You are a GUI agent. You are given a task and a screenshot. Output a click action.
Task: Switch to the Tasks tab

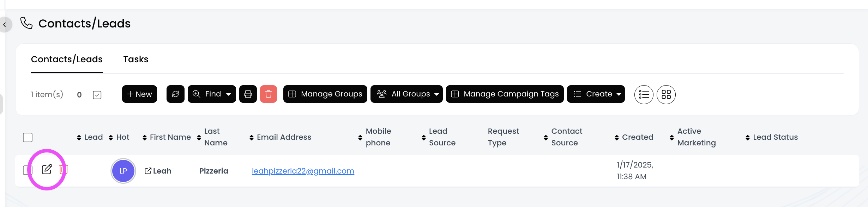136,59
